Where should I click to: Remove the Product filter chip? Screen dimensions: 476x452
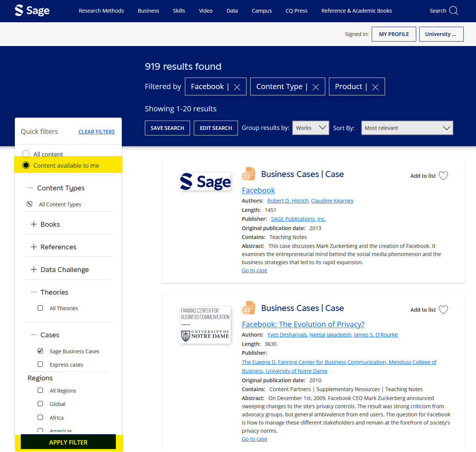click(375, 87)
